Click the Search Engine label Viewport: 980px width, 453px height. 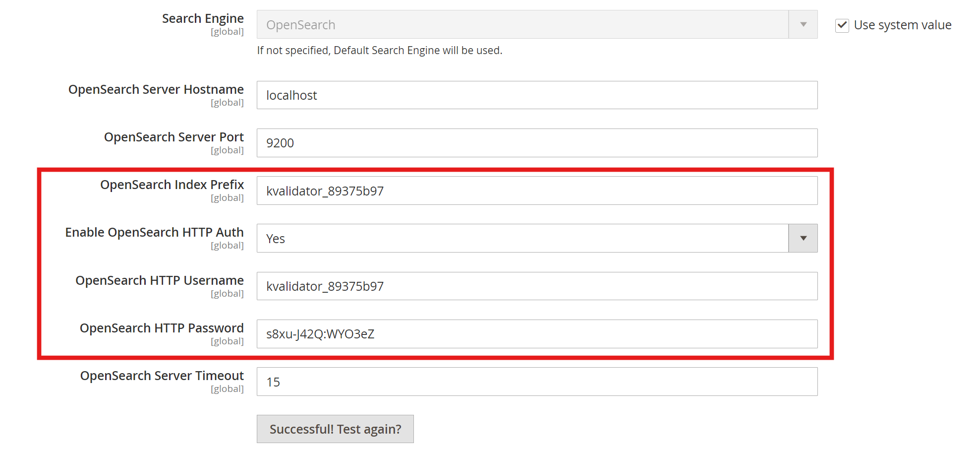click(203, 19)
